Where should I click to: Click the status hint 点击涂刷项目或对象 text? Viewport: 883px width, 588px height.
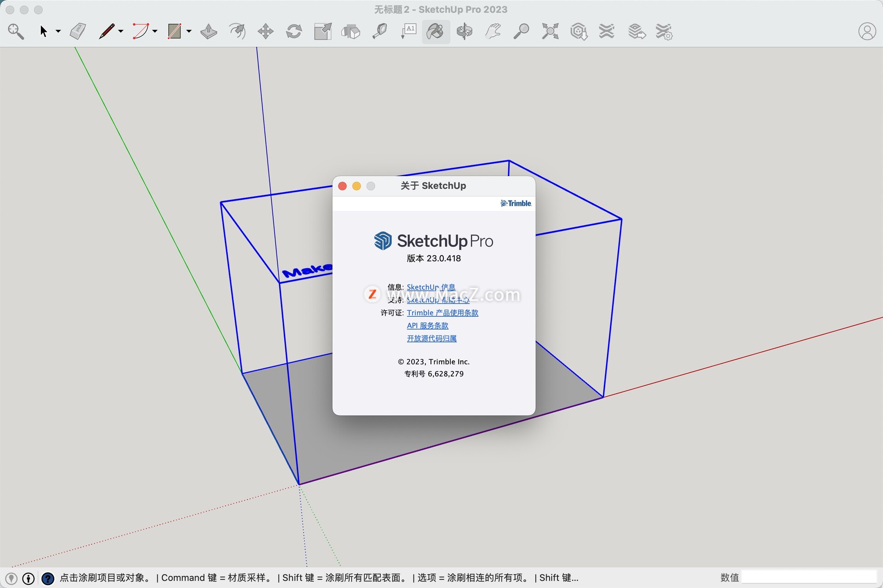(x=105, y=578)
